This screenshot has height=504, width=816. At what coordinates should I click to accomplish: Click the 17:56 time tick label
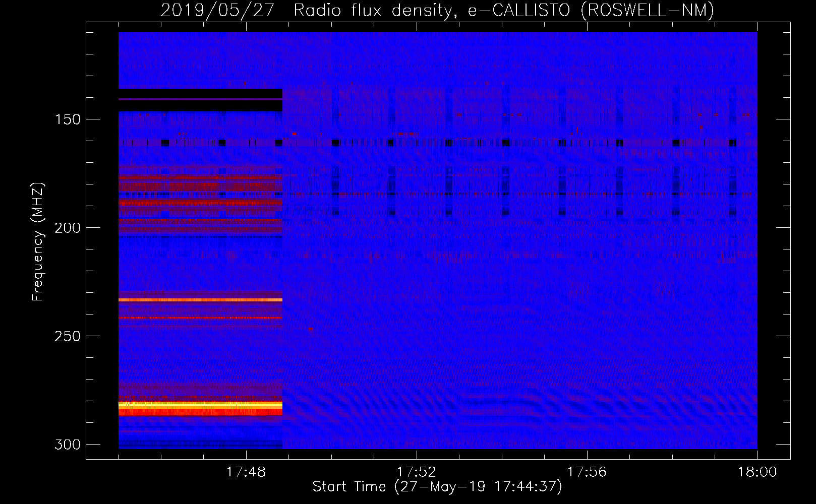[587, 472]
